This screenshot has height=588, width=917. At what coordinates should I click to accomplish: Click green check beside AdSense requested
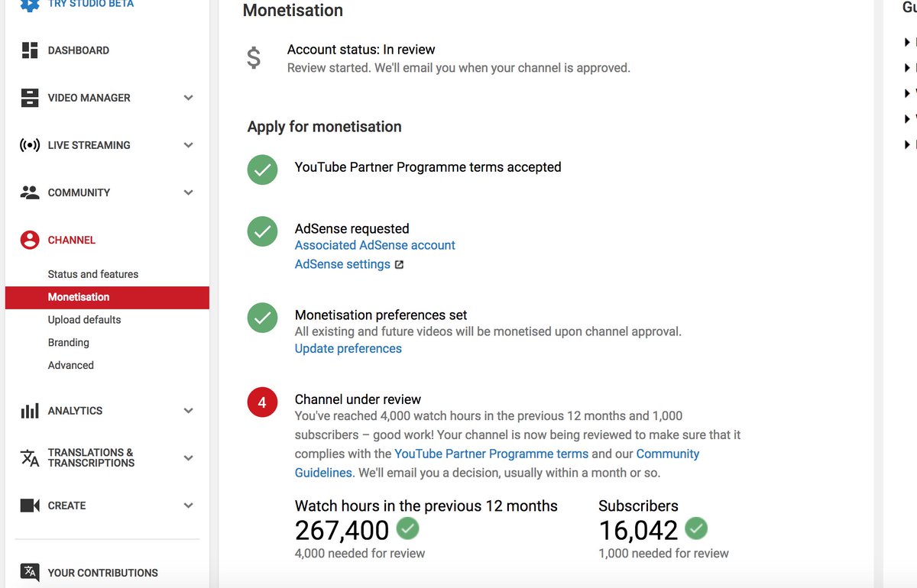tap(262, 231)
